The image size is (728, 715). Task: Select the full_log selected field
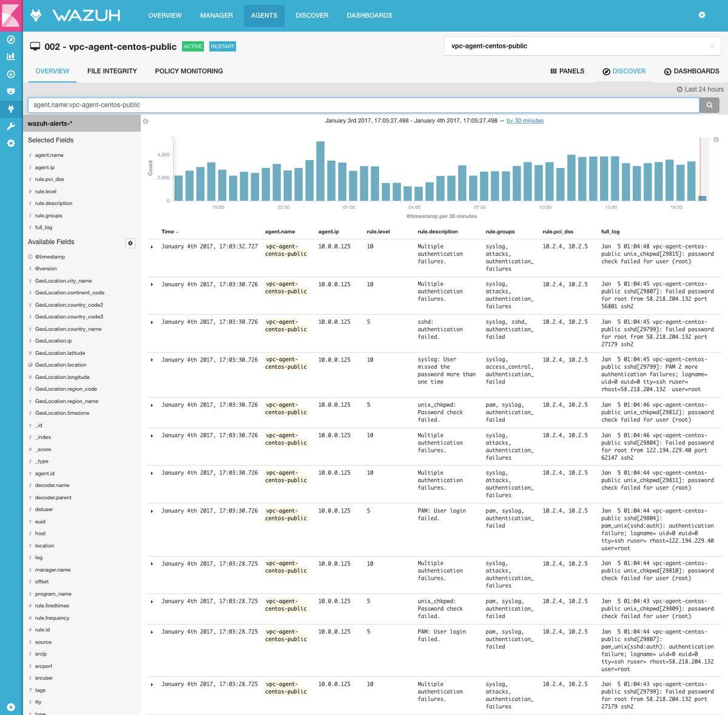(x=44, y=227)
